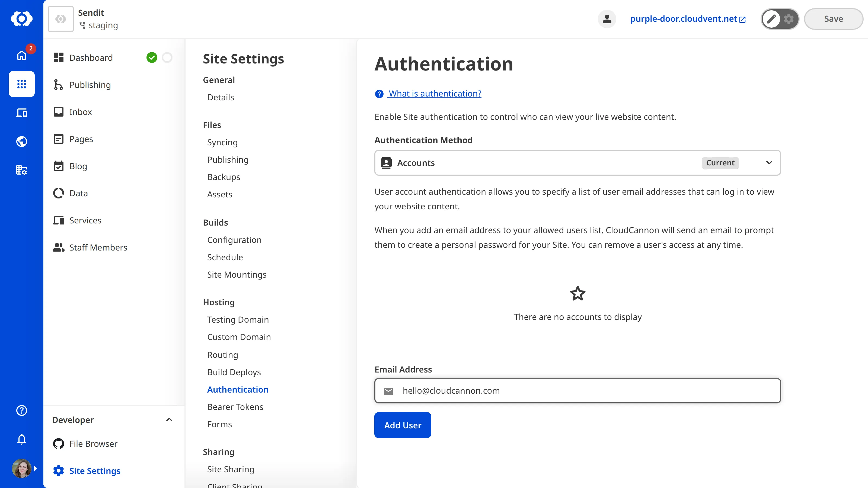Click the Inbox tray icon
Viewport: 868px width, 488px height.
pos(59,112)
